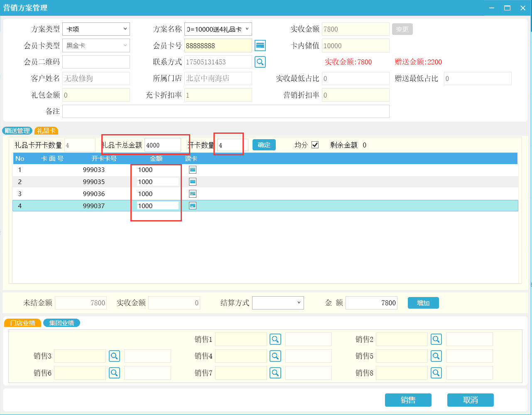
Task: Open the 方案类型 dropdown
Action: (x=96, y=29)
